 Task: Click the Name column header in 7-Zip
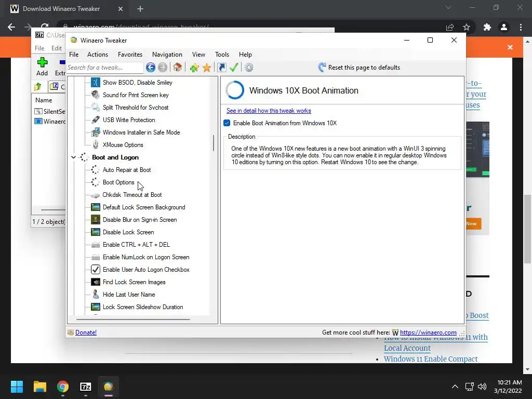[x=44, y=100]
